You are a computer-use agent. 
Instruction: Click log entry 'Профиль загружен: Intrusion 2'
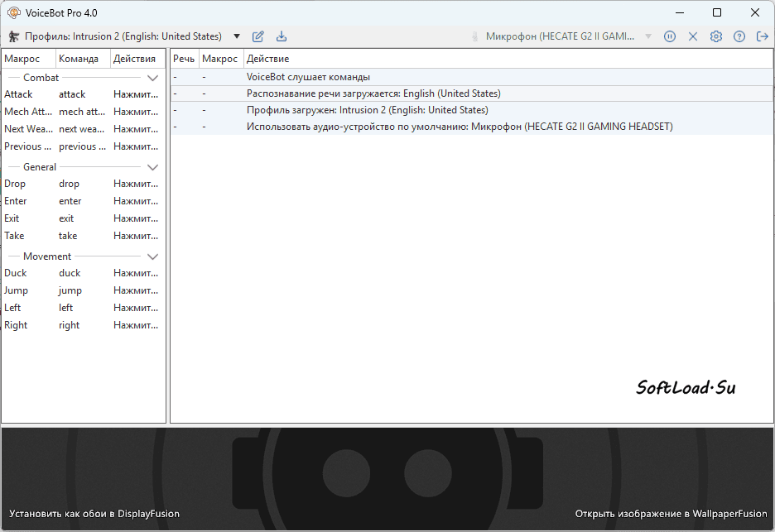471,110
